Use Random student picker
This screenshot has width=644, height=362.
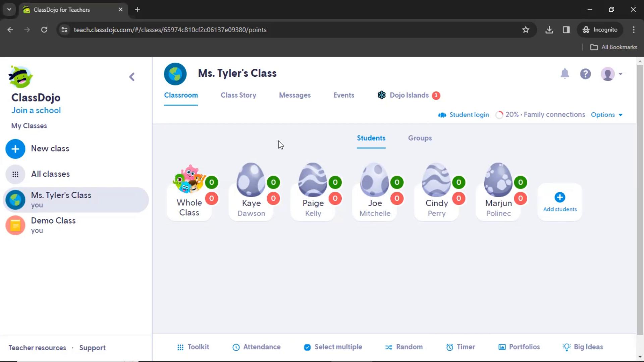click(404, 347)
